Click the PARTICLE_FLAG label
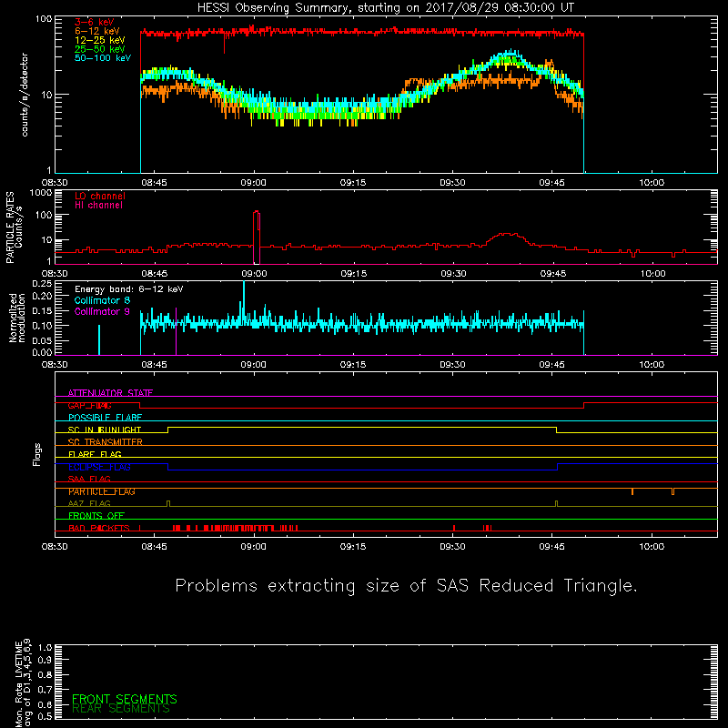 (x=102, y=491)
